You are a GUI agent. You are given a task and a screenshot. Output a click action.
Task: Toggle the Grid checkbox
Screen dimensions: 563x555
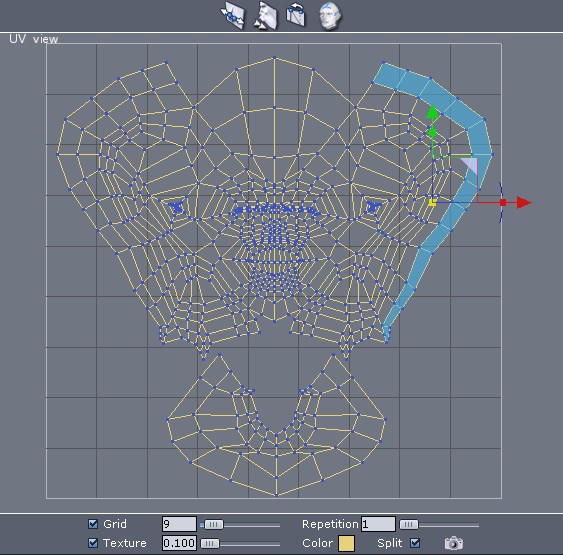click(93, 524)
